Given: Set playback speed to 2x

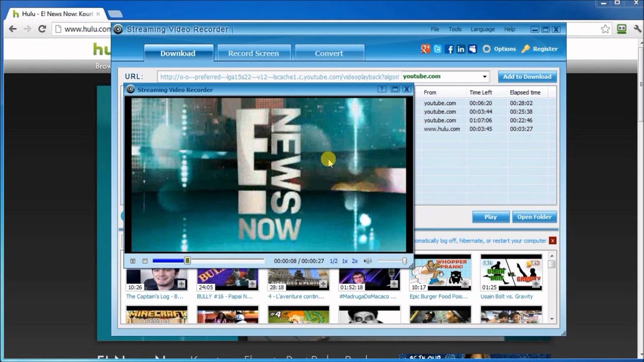Looking at the screenshot, I should [355, 261].
